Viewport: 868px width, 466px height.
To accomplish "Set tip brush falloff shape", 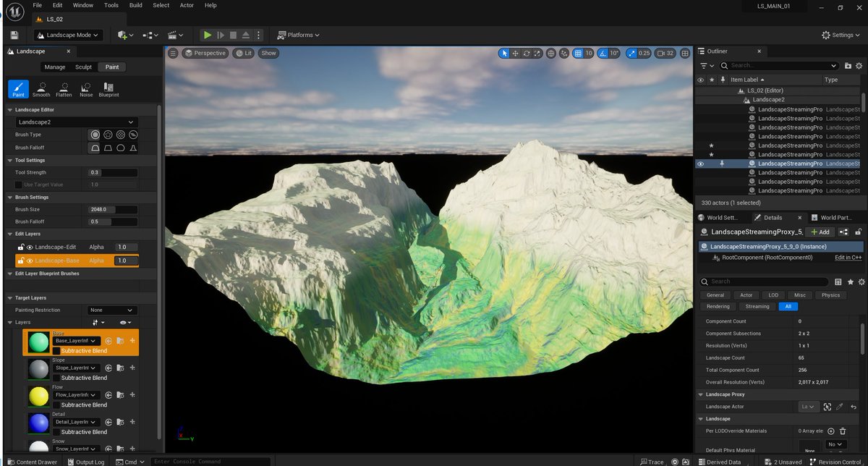I will point(133,148).
